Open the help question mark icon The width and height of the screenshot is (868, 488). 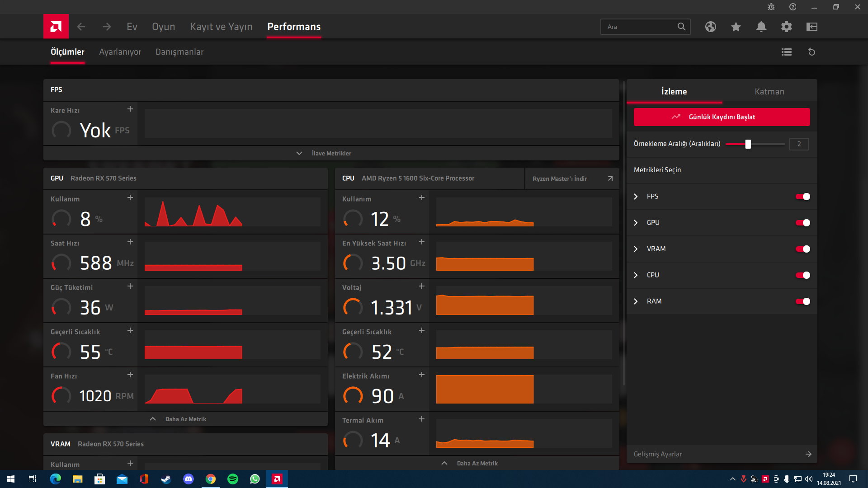[793, 7]
